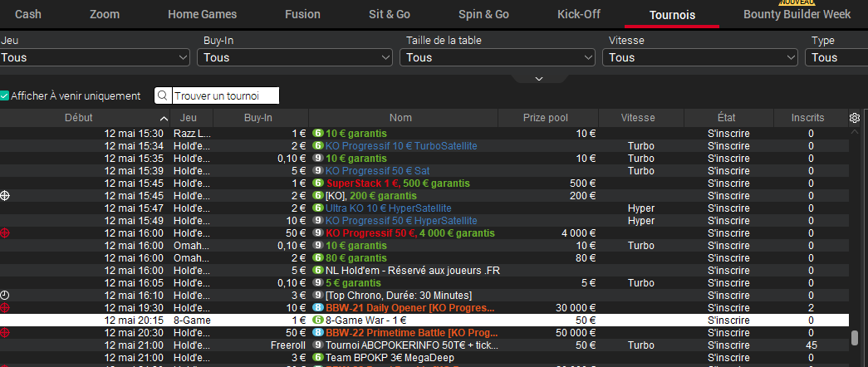Select the Tournois tab

[672, 15]
